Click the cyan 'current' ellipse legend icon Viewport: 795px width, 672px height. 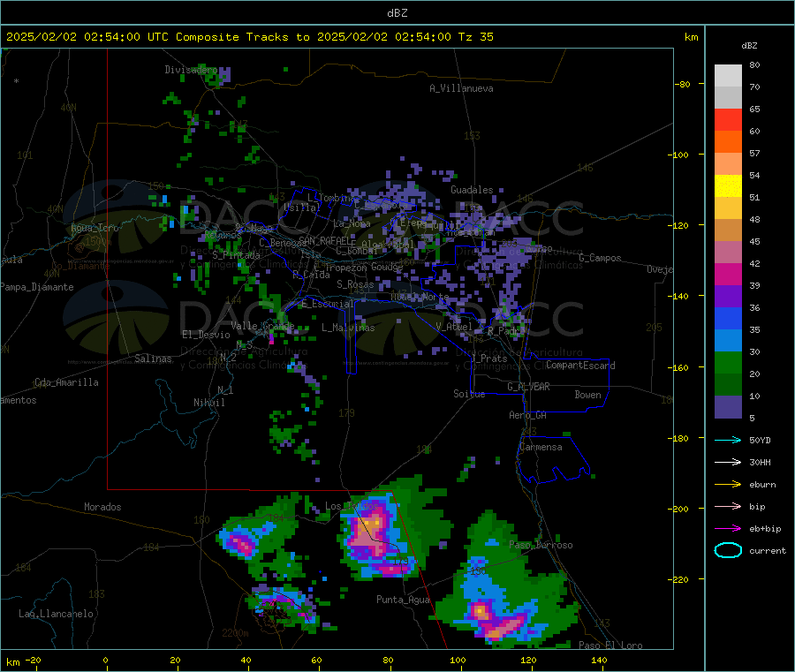click(728, 550)
